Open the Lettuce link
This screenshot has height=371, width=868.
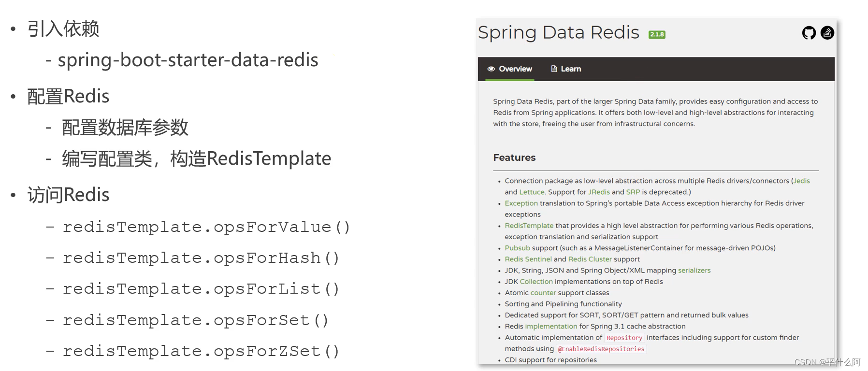tap(532, 192)
